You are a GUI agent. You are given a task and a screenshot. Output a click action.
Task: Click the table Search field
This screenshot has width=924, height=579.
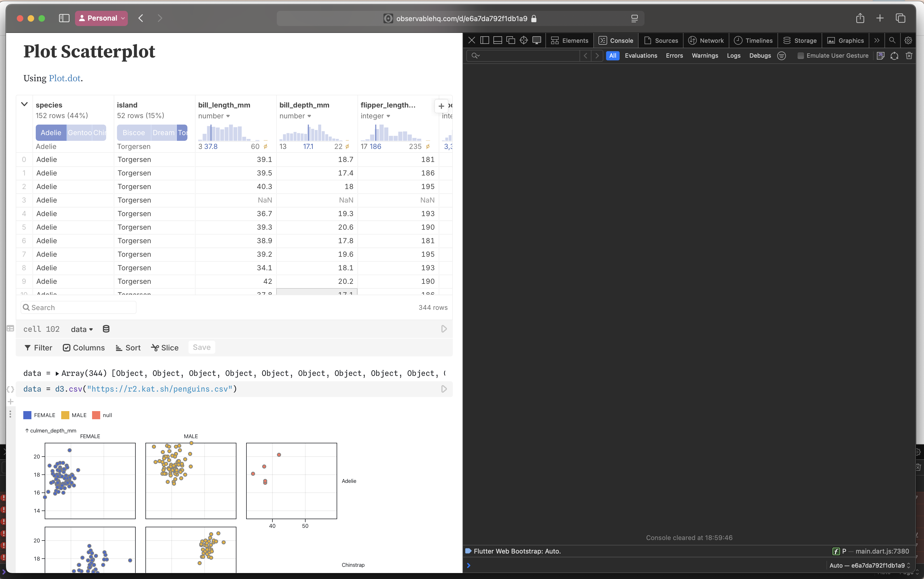[x=79, y=307]
